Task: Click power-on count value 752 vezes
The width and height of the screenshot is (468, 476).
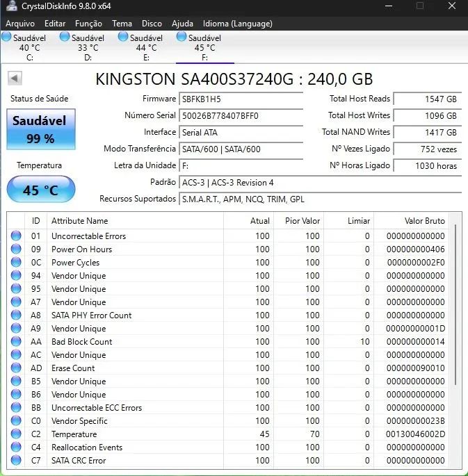Action: coord(428,149)
